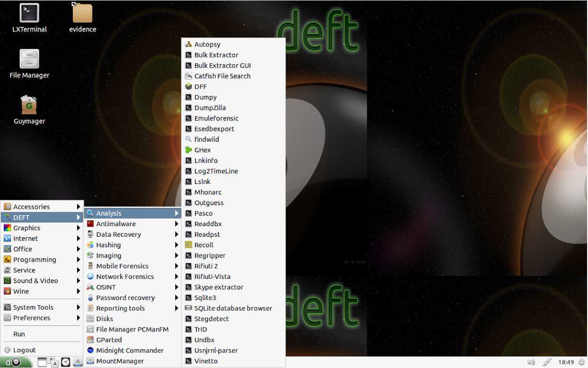Click Logout in the start menu
The image size is (588, 368).
[24, 350]
